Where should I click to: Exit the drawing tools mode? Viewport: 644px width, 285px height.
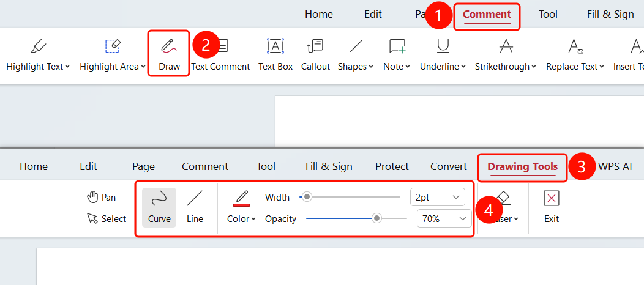click(x=552, y=207)
